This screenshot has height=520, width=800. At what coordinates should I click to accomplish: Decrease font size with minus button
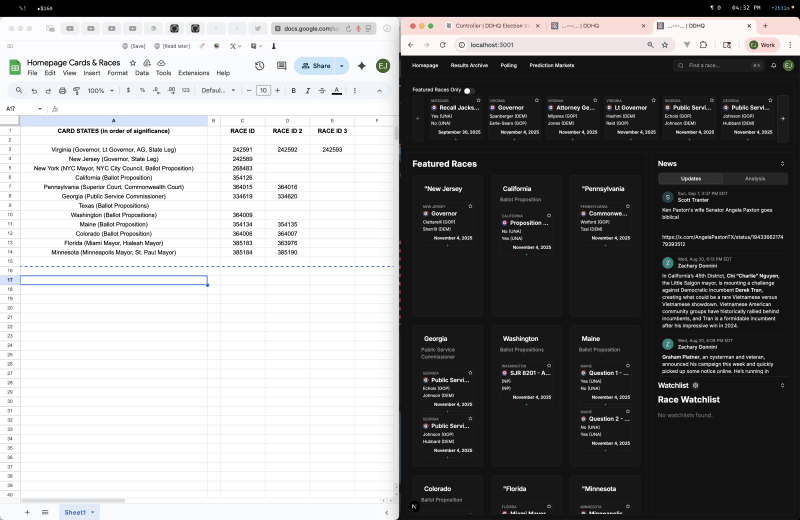[x=249, y=90]
